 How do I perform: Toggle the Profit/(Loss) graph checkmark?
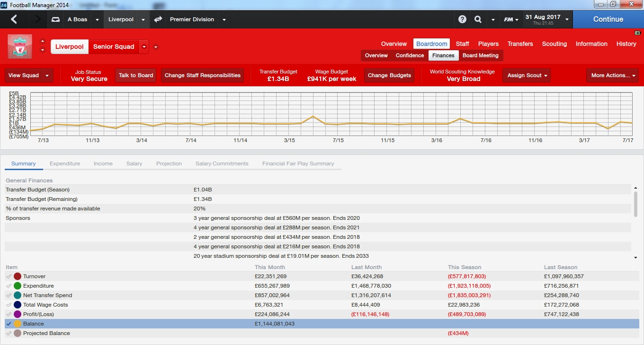coord(9,314)
